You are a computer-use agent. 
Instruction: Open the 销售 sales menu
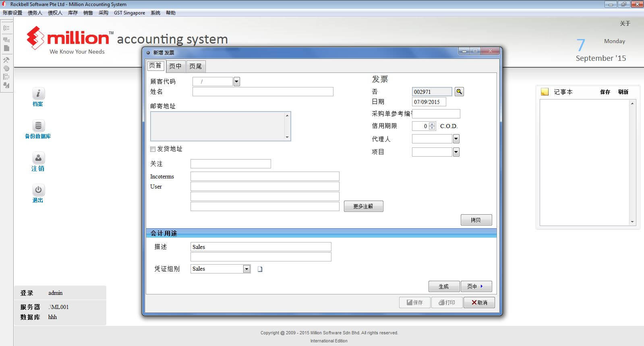(x=88, y=13)
